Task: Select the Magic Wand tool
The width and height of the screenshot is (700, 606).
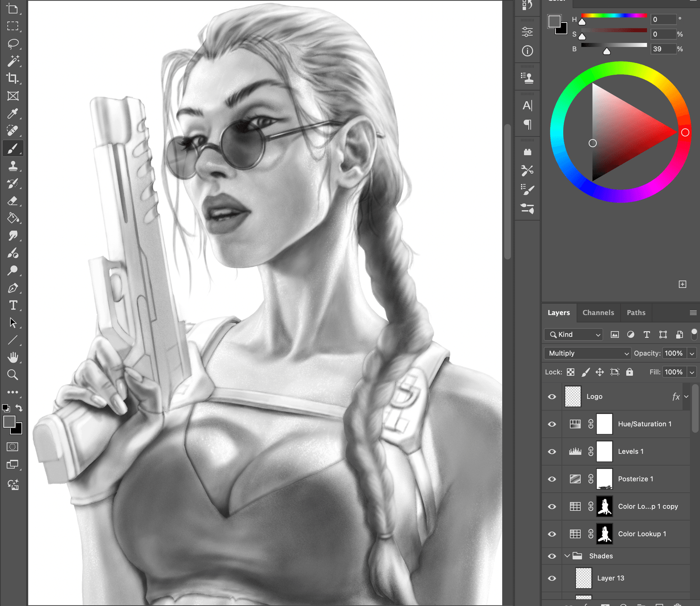Action: (13, 61)
